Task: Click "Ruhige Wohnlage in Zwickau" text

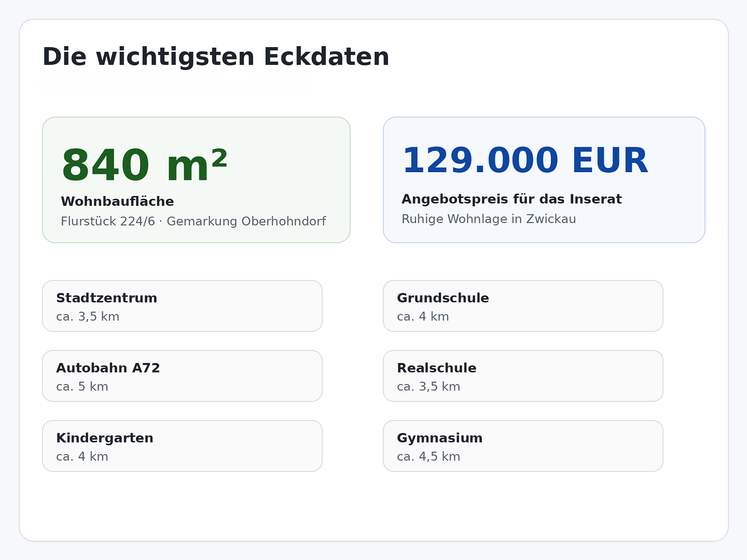Action: coord(489,219)
